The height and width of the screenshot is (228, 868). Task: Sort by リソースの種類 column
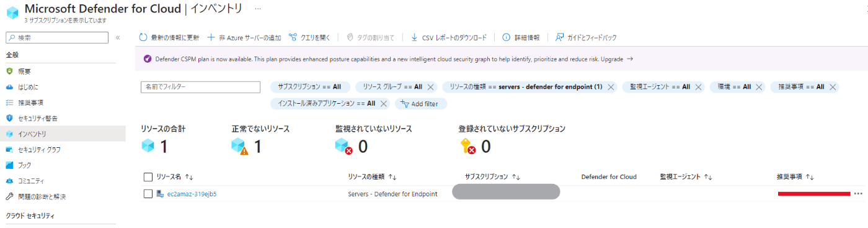click(x=372, y=177)
